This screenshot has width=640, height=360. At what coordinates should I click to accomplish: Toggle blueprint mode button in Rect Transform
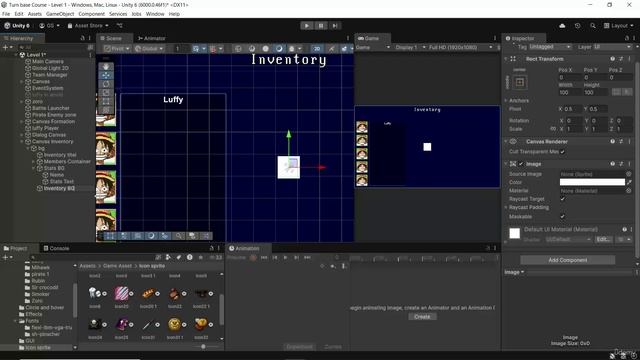pyautogui.click(x=617, y=92)
